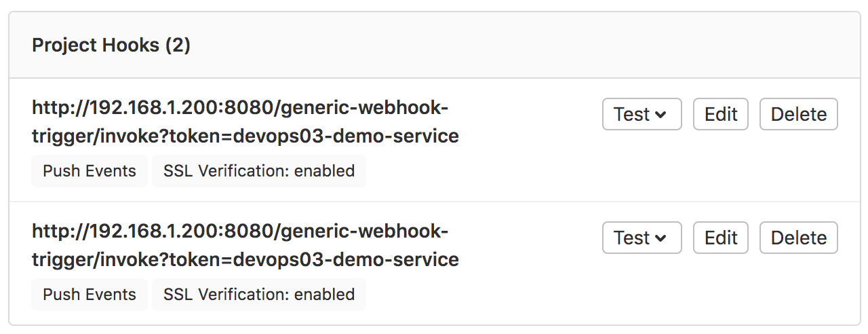
Task: Click the chevron arrow on the second Test button
Action: coord(660,239)
